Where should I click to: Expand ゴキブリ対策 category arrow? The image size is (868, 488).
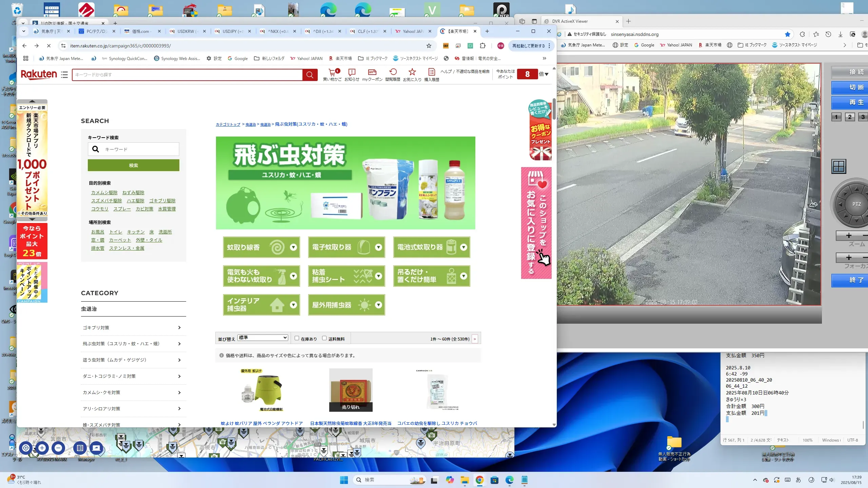pyautogui.click(x=179, y=328)
